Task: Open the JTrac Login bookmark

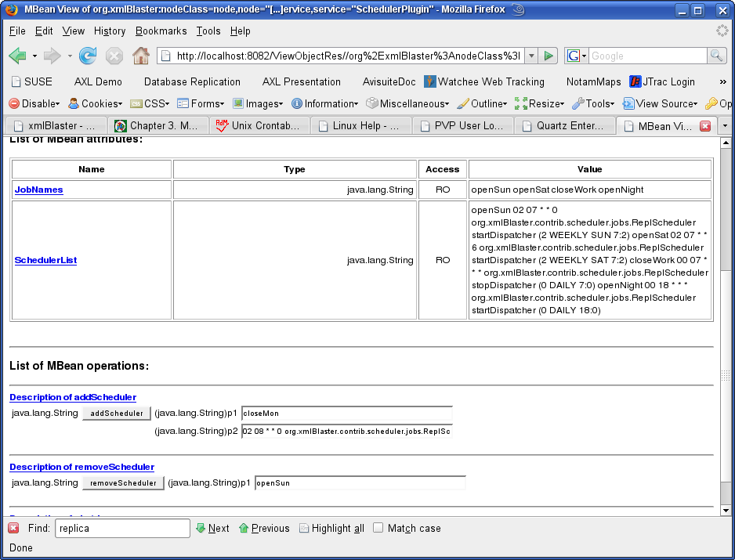Action: pos(662,81)
